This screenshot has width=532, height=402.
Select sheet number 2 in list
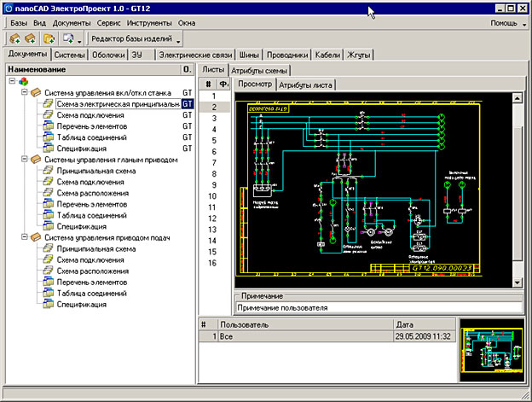point(214,108)
